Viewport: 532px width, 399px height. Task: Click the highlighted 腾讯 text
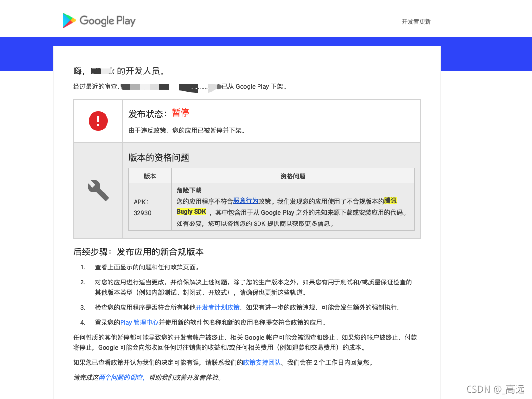tap(391, 201)
